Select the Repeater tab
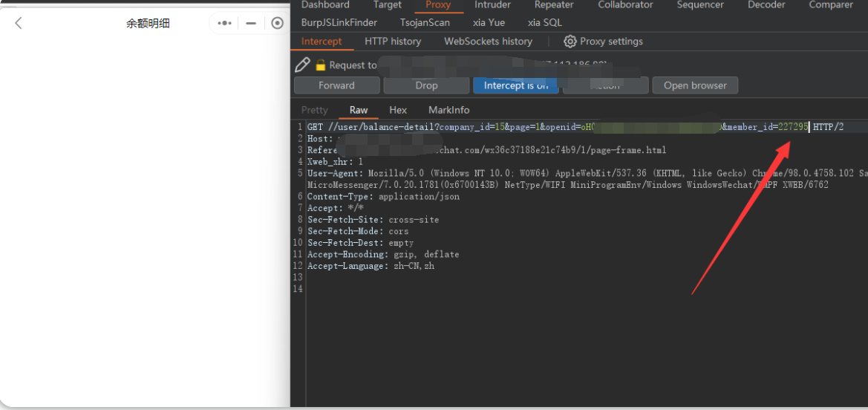Image resolution: width=868 pixels, height=410 pixels. pos(554,5)
